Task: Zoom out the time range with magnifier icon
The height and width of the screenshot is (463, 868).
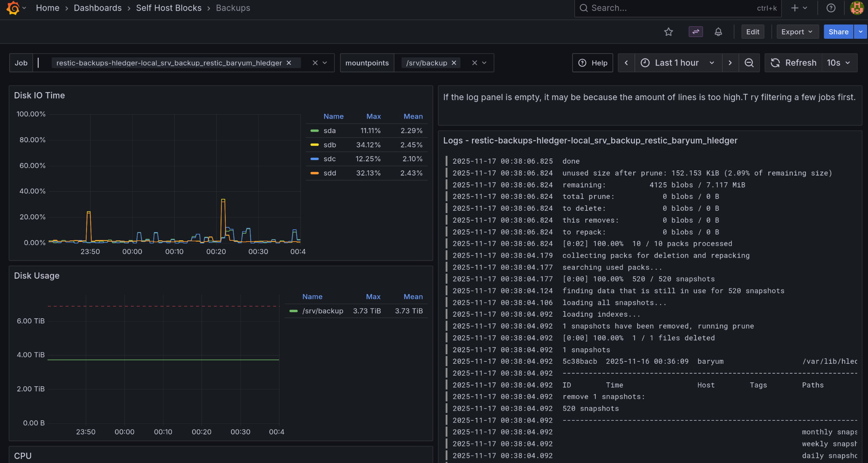Action: point(749,62)
